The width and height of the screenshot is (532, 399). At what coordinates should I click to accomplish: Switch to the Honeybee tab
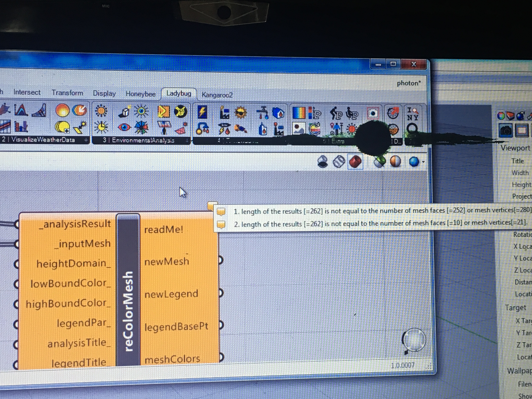tap(141, 94)
